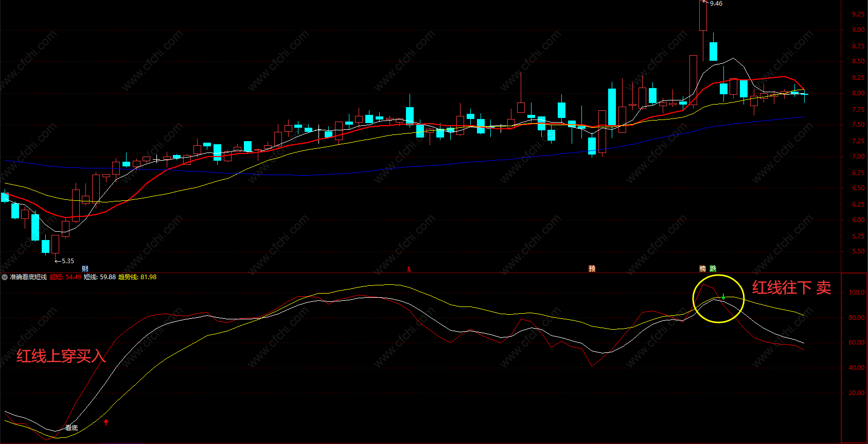This screenshot has width=868, height=444.
Task: Click the 5.50 price axis label
Action: click(x=858, y=251)
